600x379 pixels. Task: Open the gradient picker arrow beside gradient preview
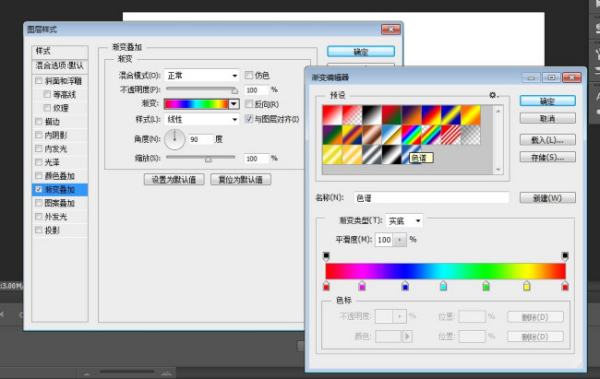pyautogui.click(x=234, y=104)
